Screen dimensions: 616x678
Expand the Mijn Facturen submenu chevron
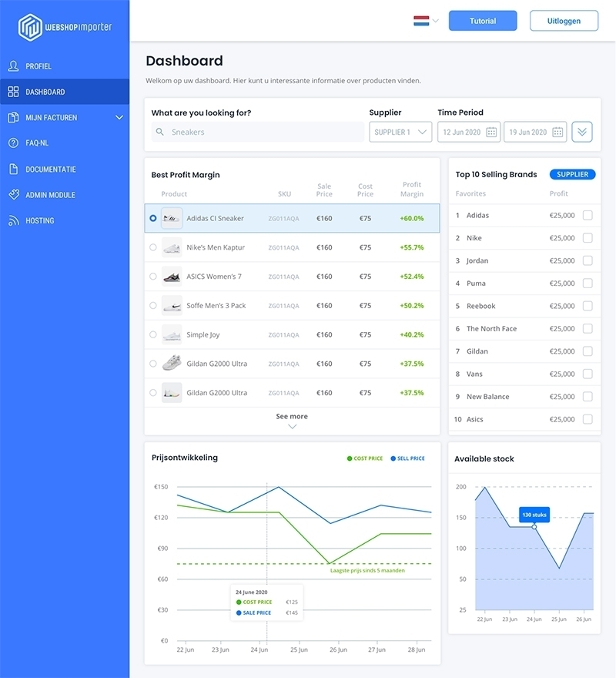pos(119,117)
